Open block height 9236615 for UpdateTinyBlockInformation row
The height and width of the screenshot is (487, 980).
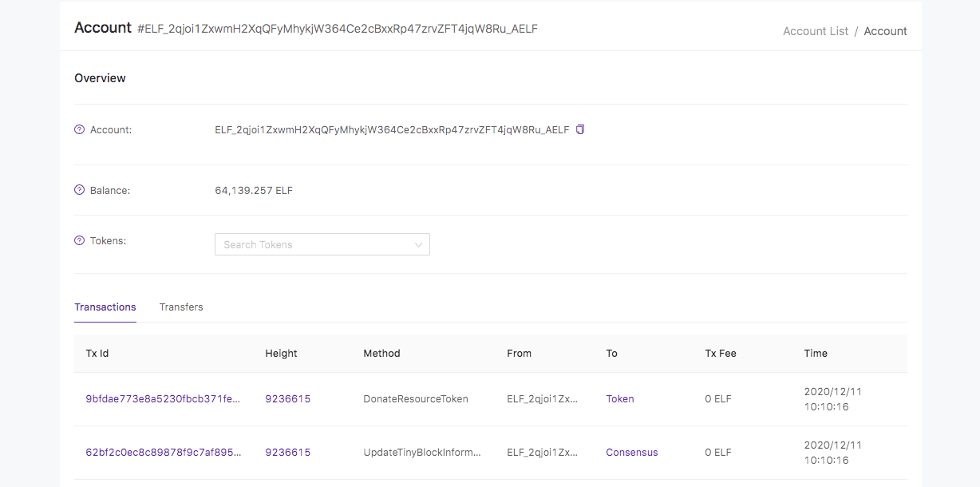(x=287, y=452)
